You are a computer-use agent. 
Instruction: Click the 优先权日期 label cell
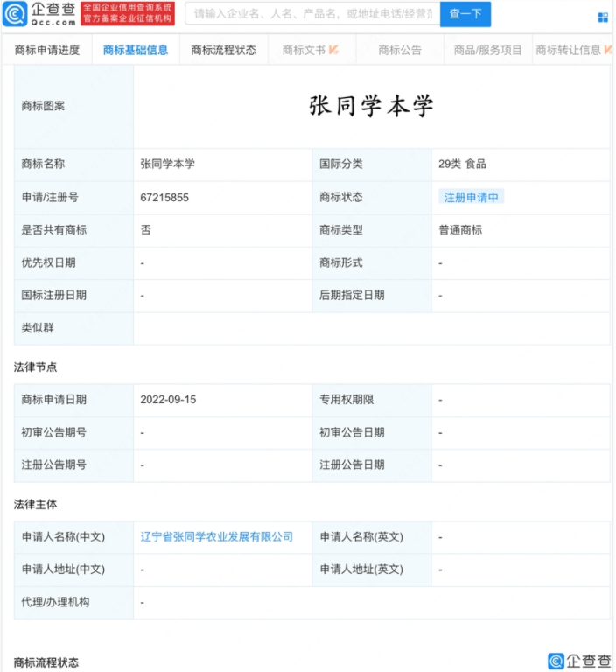click(73, 263)
